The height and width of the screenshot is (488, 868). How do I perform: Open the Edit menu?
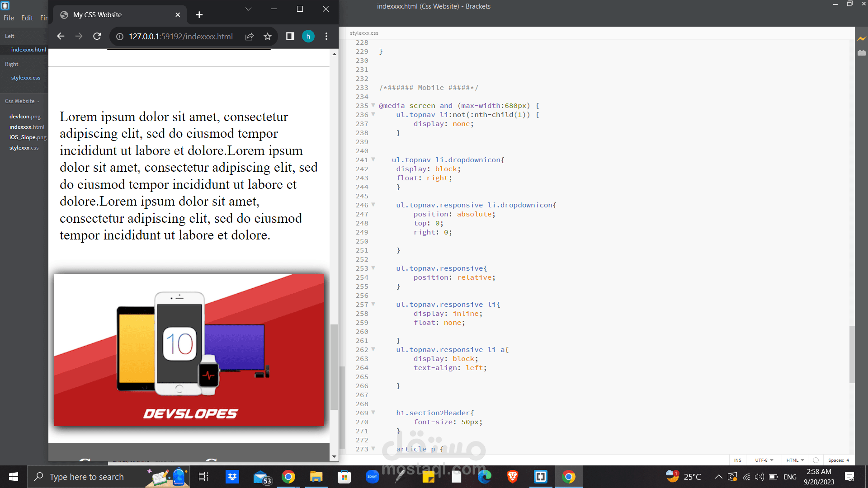tap(27, 18)
